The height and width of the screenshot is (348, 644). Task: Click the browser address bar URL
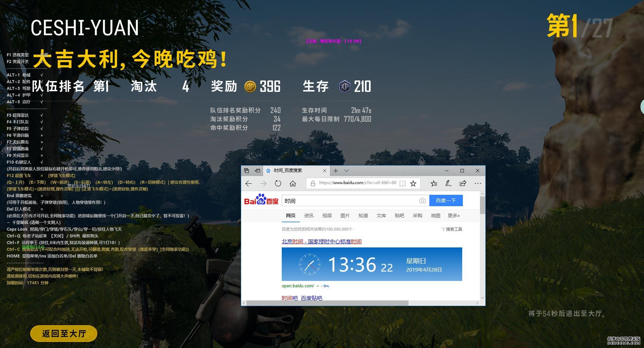(358, 183)
